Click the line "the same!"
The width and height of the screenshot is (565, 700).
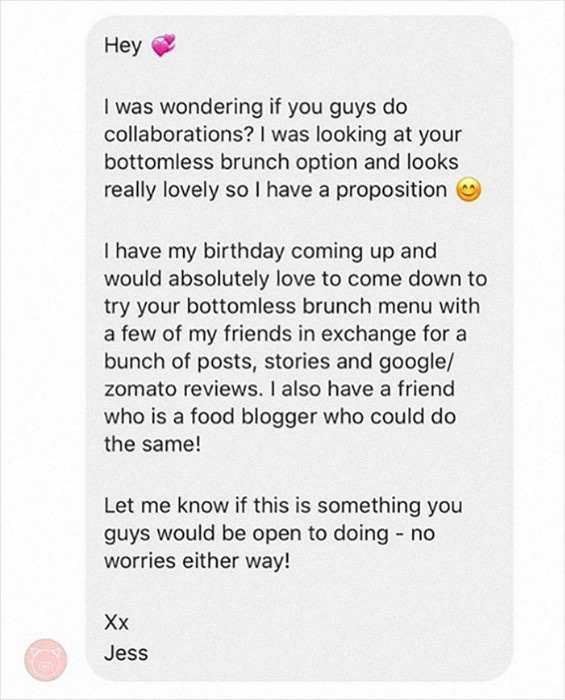[153, 444]
